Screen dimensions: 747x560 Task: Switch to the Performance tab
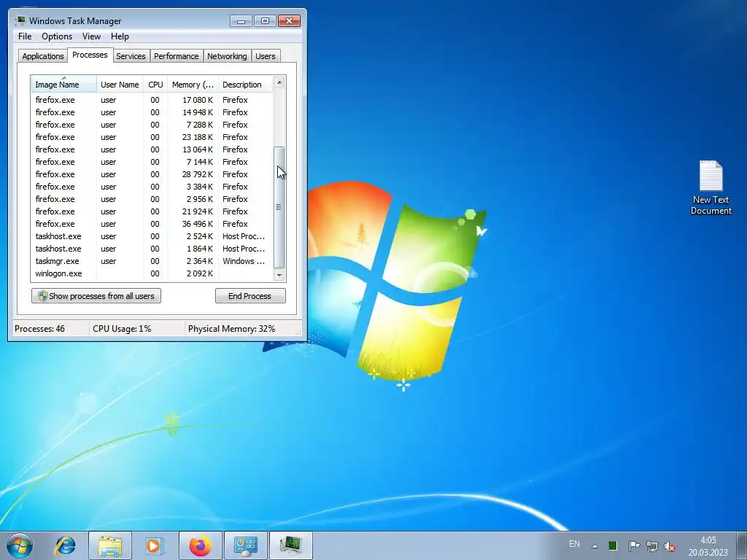(177, 55)
